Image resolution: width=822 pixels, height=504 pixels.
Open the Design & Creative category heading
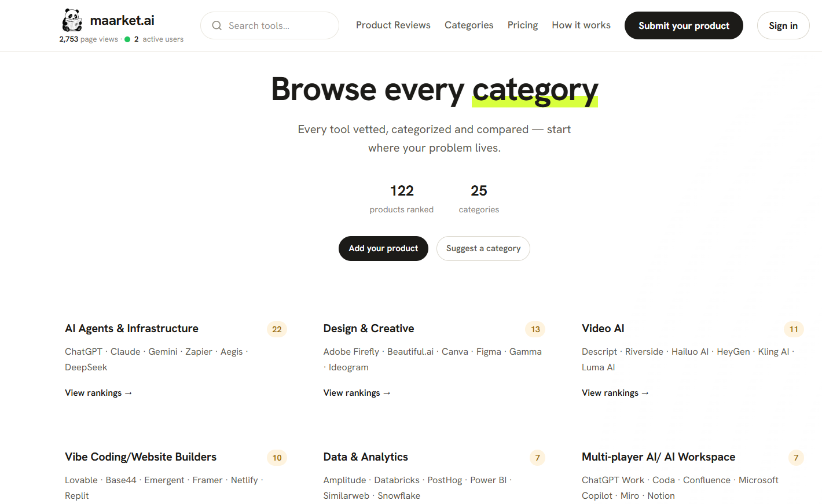[x=369, y=329]
